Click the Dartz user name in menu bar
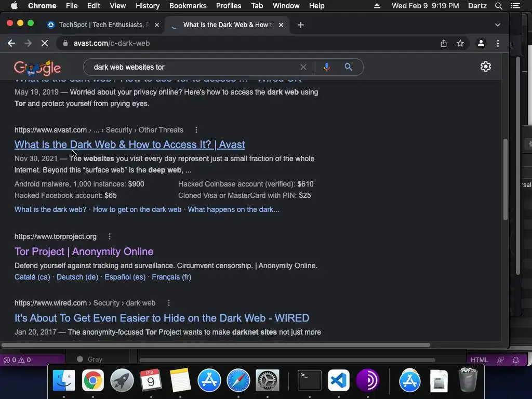 point(477,6)
